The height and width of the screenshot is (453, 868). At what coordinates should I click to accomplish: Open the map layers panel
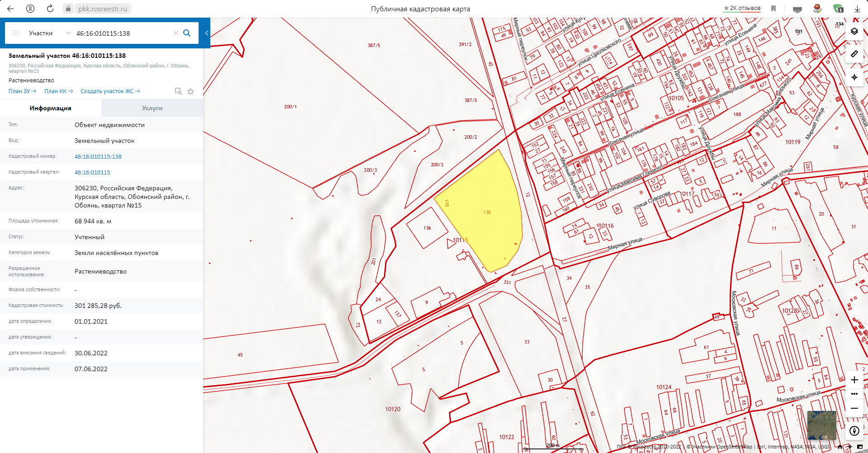point(854,31)
